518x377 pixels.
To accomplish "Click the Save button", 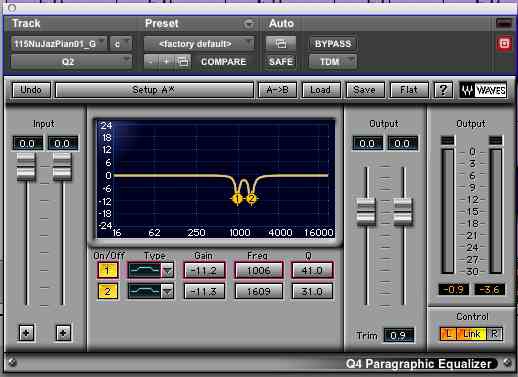I will tap(365, 90).
